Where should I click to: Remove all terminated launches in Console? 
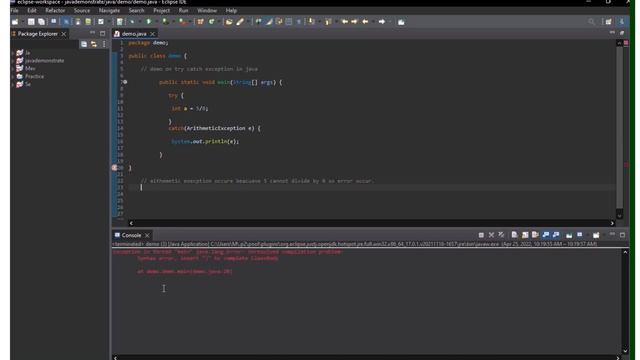501,235
